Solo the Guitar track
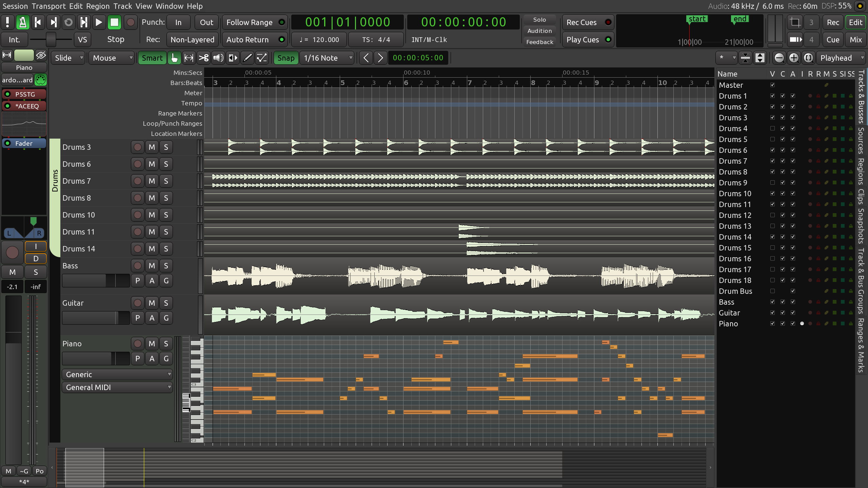The image size is (868, 488). click(166, 303)
